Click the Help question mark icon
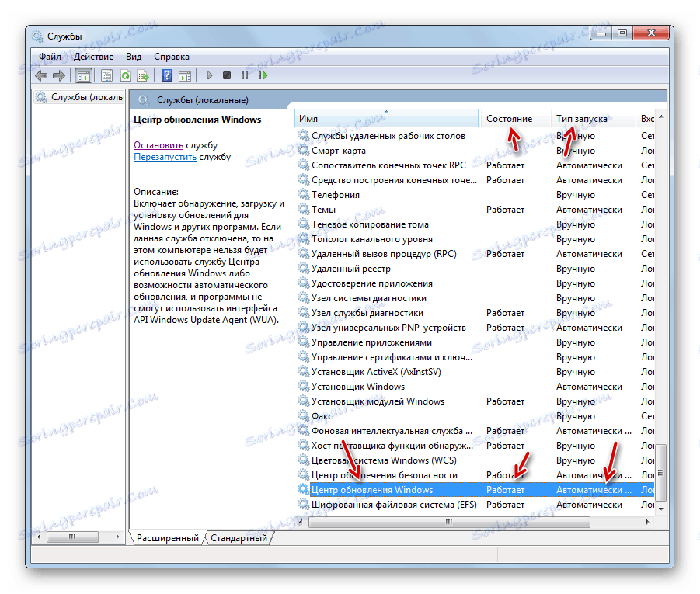Screen dimensions: 700x594 coord(166,75)
